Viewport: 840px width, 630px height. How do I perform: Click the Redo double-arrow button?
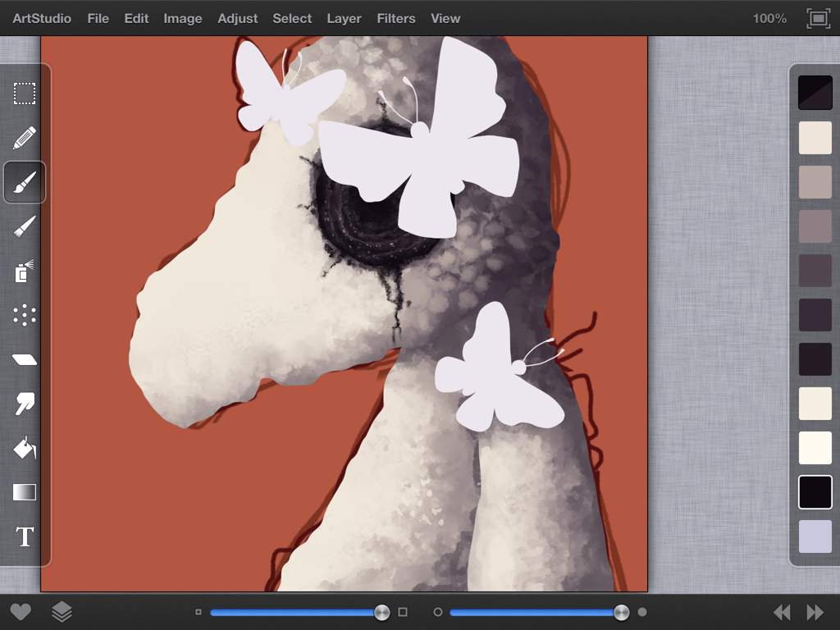point(815,612)
